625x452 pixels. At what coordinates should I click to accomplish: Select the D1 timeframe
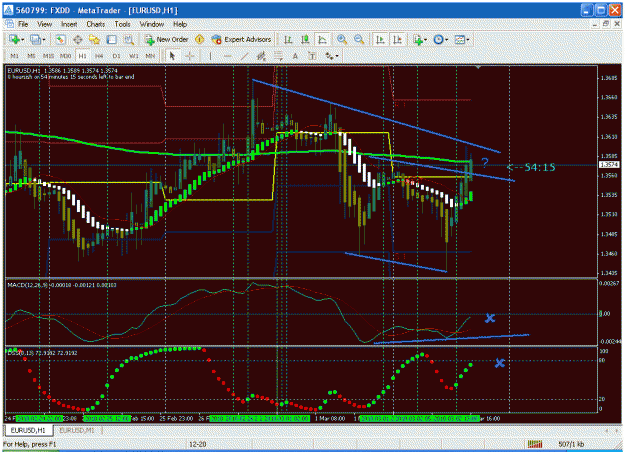[116, 56]
